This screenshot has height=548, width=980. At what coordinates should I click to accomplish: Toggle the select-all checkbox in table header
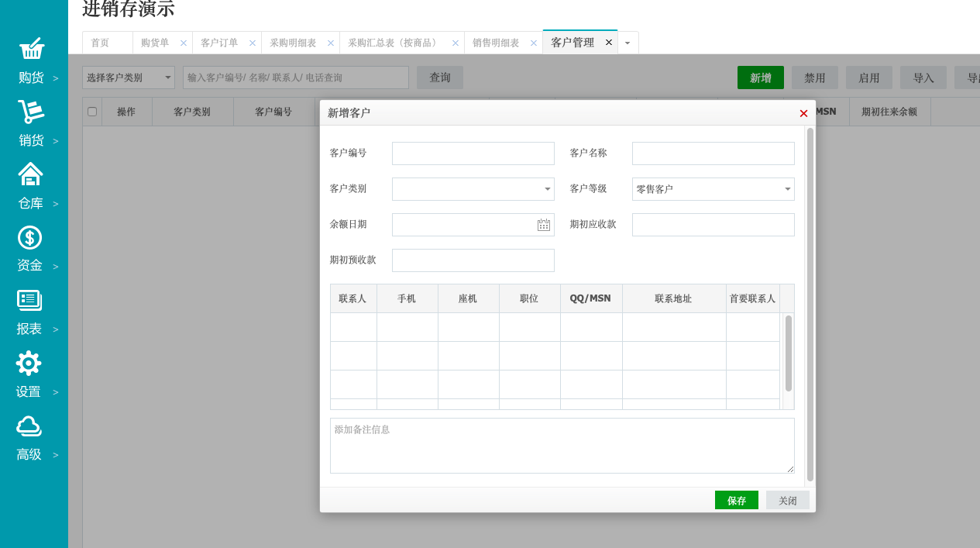[92, 112]
